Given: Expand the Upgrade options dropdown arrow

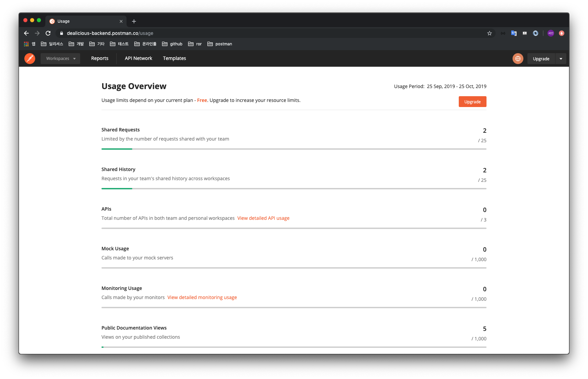Looking at the screenshot, I should (561, 58).
